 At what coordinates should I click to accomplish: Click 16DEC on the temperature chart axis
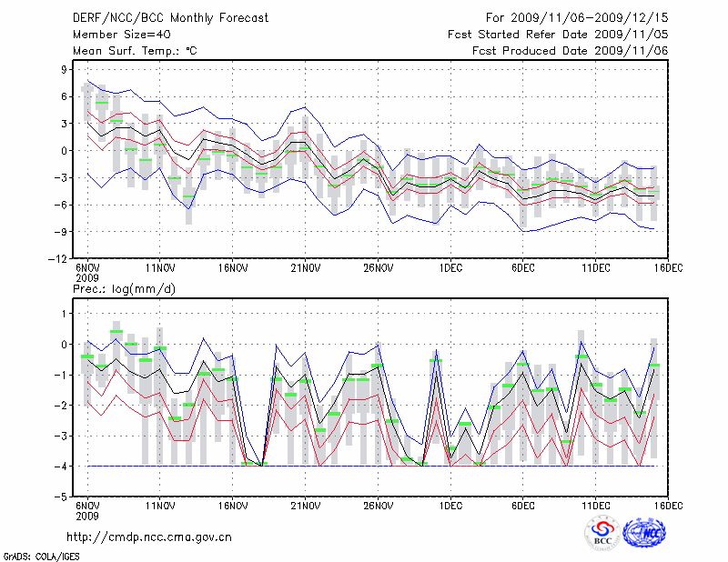tap(669, 268)
